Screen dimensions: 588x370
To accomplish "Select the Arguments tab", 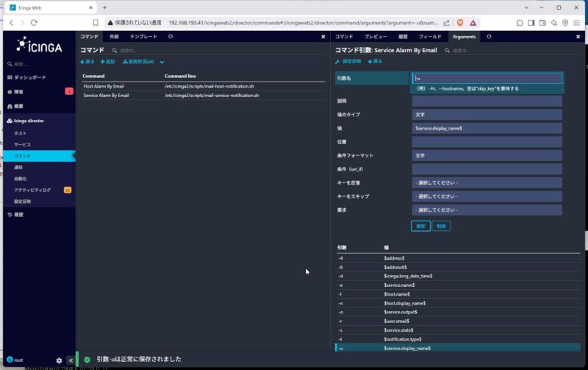I will 464,36.
